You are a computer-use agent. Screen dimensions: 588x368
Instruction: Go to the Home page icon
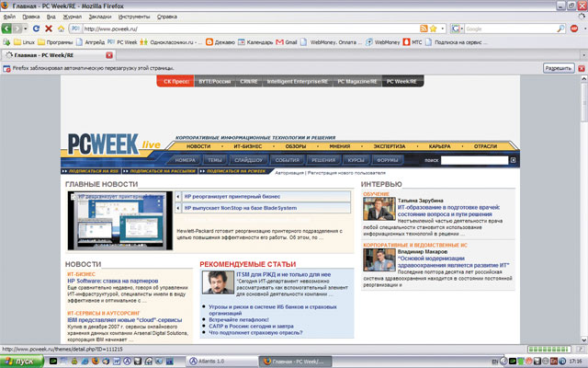click(x=61, y=29)
